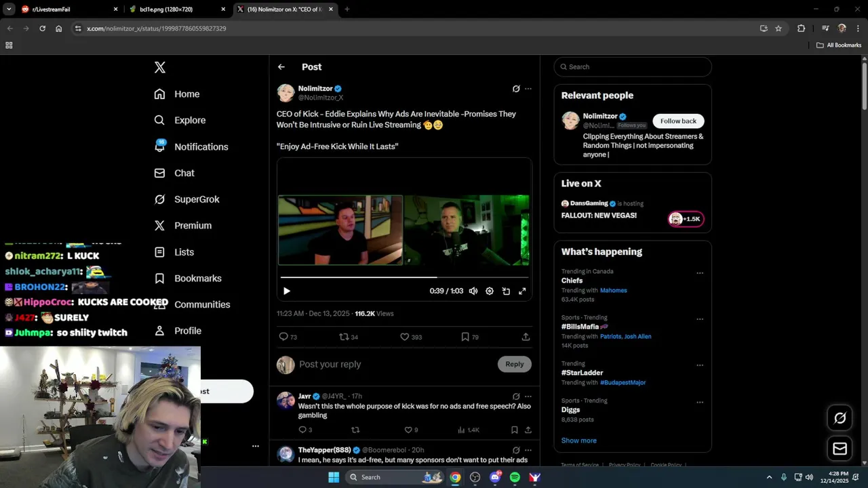Image resolution: width=868 pixels, height=488 pixels.
Task: Click Follow back for Nolimitzor
Action: tap(678, 121)
